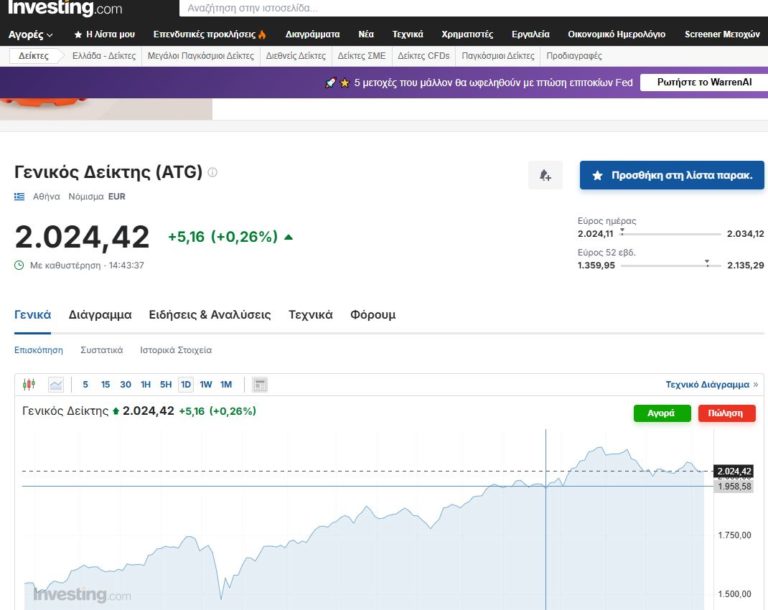
Task: Open the chart date range icon
Action: point(260,384)
